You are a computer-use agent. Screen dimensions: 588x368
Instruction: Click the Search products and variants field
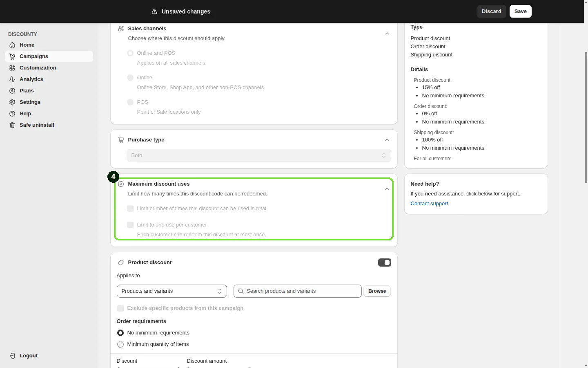pos(298,291)
